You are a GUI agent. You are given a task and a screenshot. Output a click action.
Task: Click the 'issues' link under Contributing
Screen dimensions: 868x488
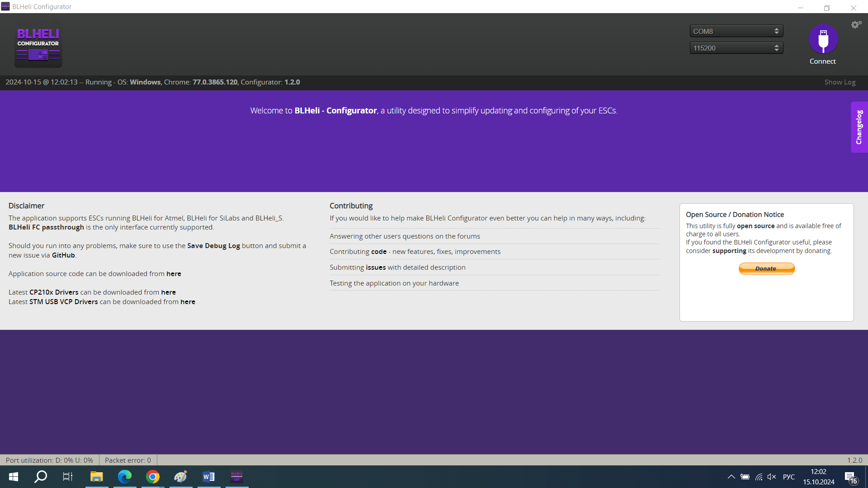376,267
